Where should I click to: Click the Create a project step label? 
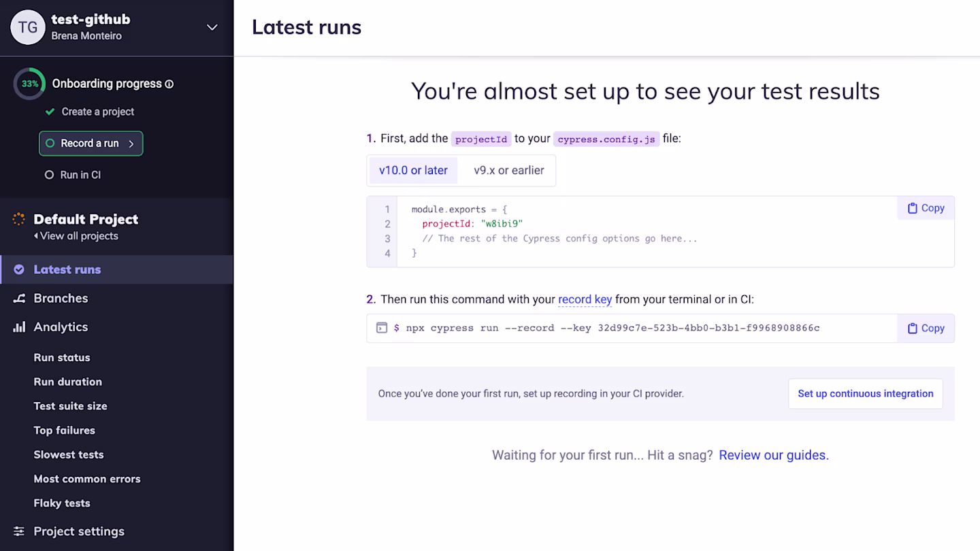98,112
